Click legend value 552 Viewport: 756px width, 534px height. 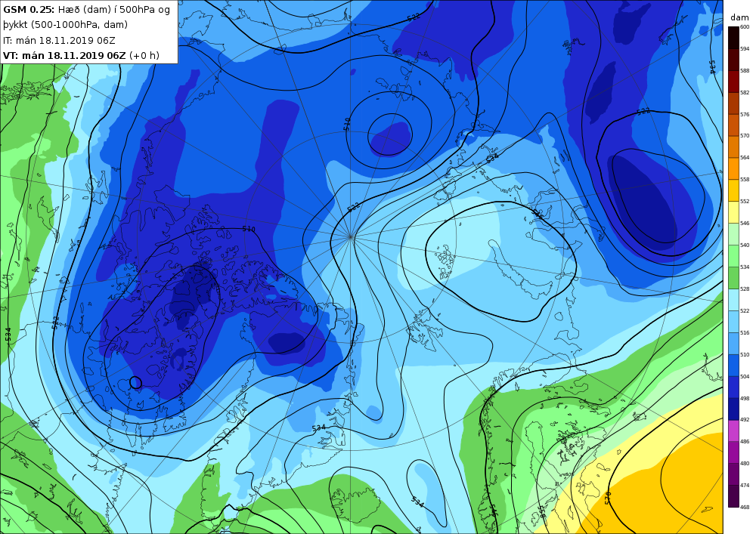(745, 201)
